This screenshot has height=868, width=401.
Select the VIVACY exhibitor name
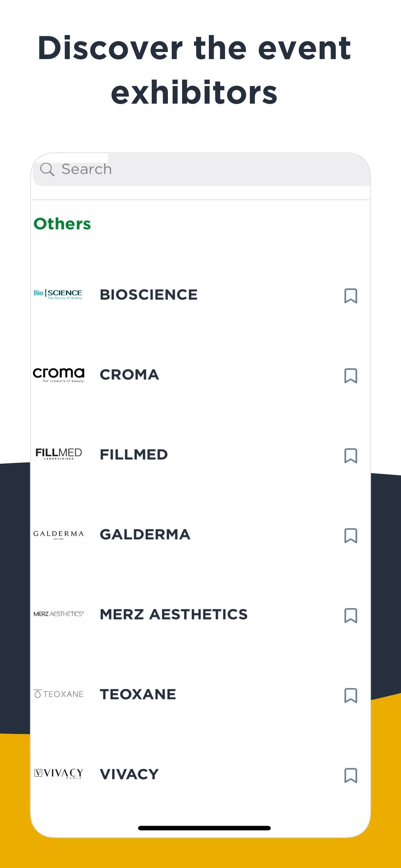(x=129, y=774)
